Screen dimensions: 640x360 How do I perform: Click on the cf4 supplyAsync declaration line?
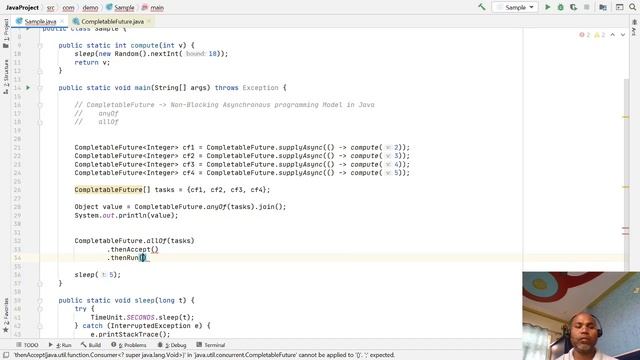tap(242, 173)
